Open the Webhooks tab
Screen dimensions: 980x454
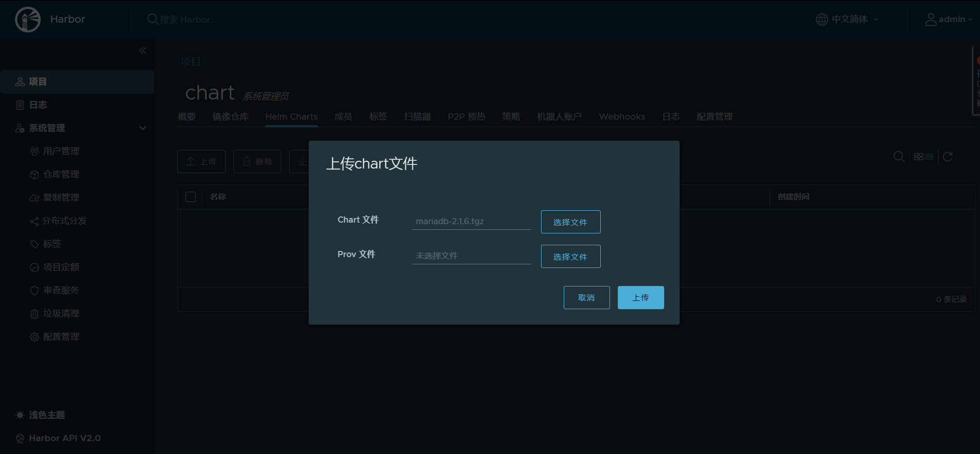(622, 116)
